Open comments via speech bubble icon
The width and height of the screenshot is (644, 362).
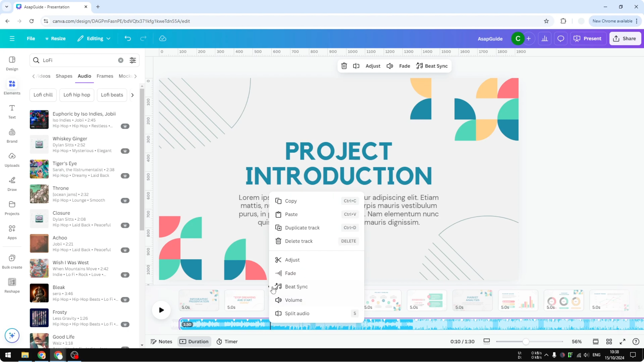pos(561,39)
